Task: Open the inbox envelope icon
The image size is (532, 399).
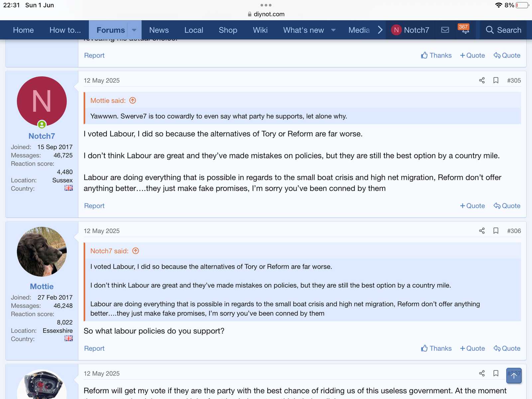Action: pyautogui.click(x=445, y=30)
